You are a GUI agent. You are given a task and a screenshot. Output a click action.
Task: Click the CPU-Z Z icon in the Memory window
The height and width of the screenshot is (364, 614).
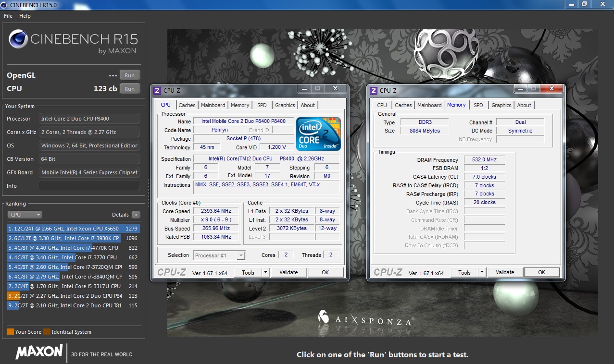tap(374, 90)
